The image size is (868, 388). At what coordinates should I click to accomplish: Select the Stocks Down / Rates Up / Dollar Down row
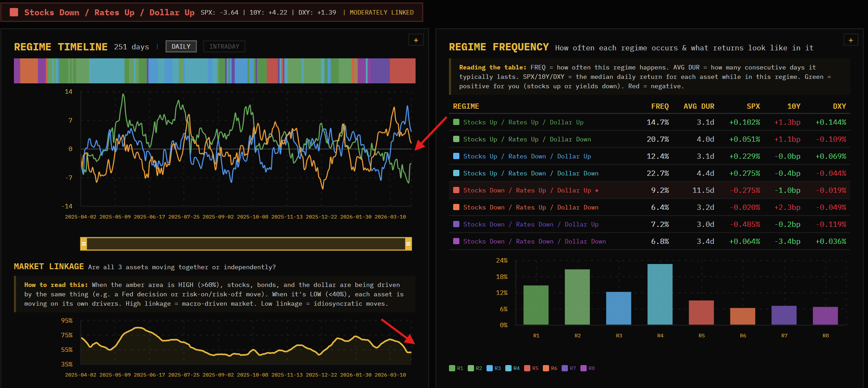coord(650,207)
